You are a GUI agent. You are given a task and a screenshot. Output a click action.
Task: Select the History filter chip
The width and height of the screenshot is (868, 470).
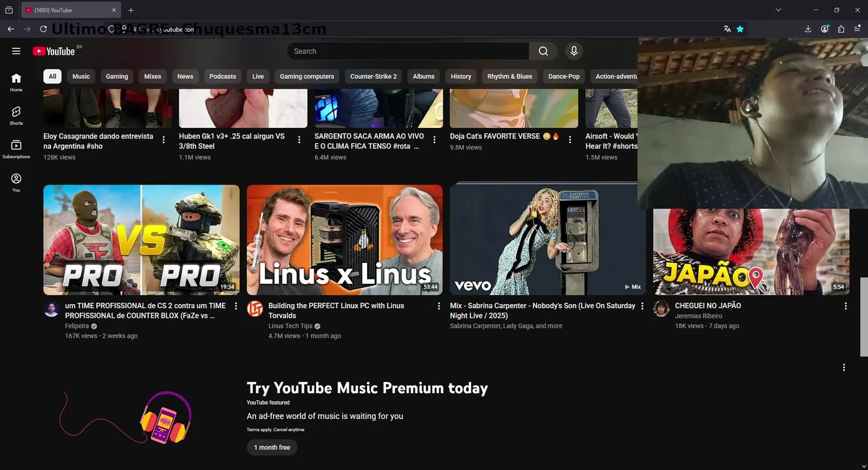click(x=461, y=76)
